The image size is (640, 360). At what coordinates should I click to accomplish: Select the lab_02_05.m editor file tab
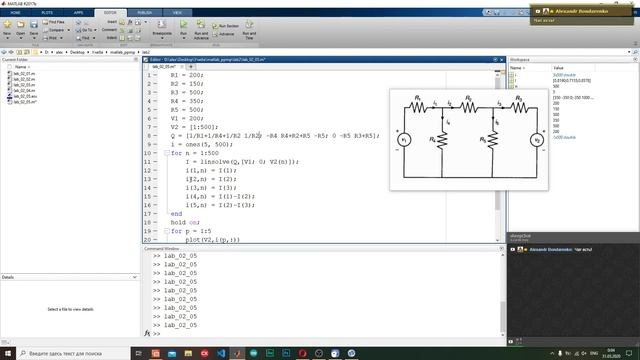(x=164, y=67)
